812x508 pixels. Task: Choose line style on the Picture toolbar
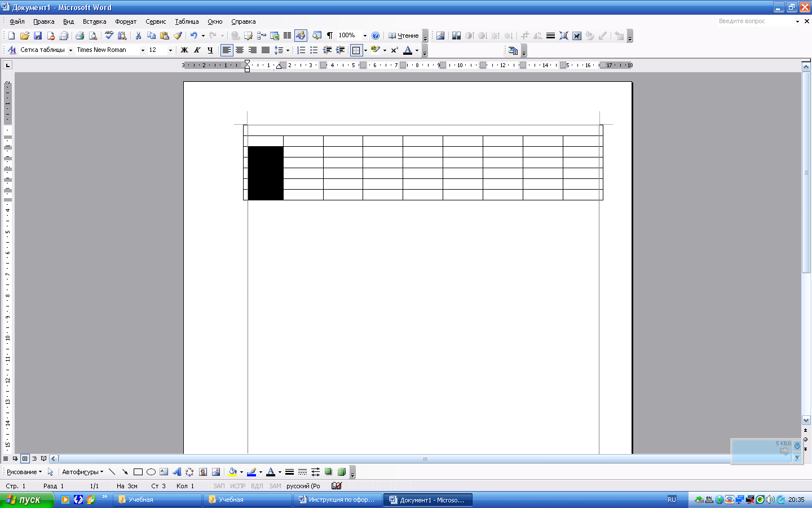pos(550,36)
